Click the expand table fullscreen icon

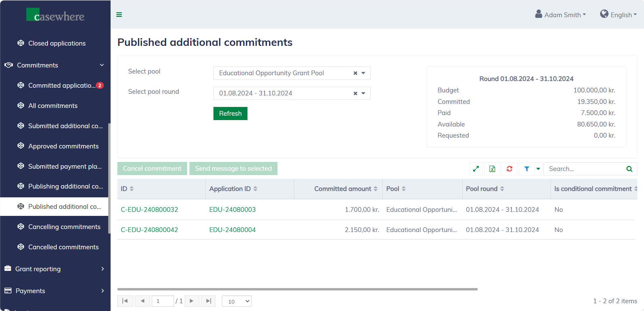click(476, 169)
